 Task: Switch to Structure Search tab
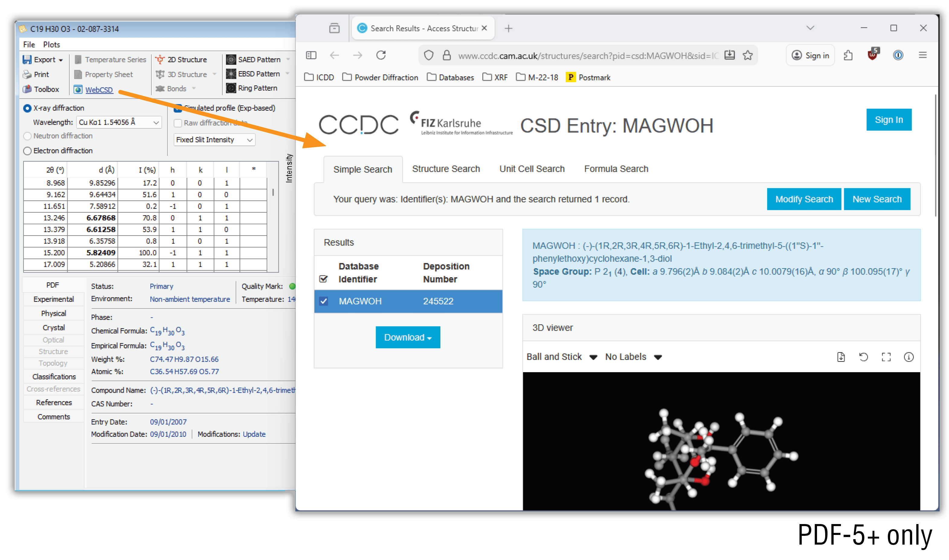(446, 169)
